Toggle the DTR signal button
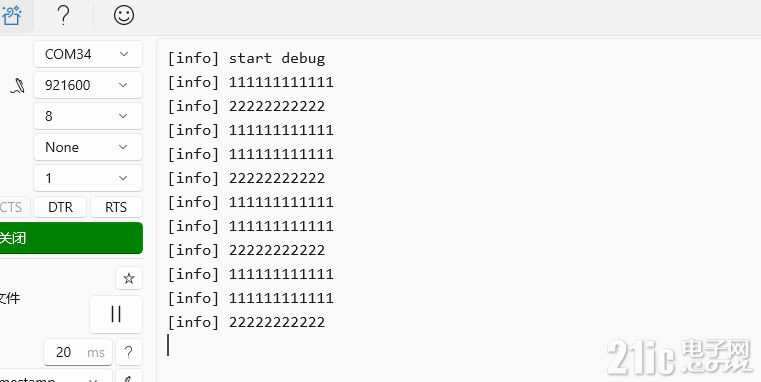Viewport: 761px width, 382px height. tap(60, 207)
